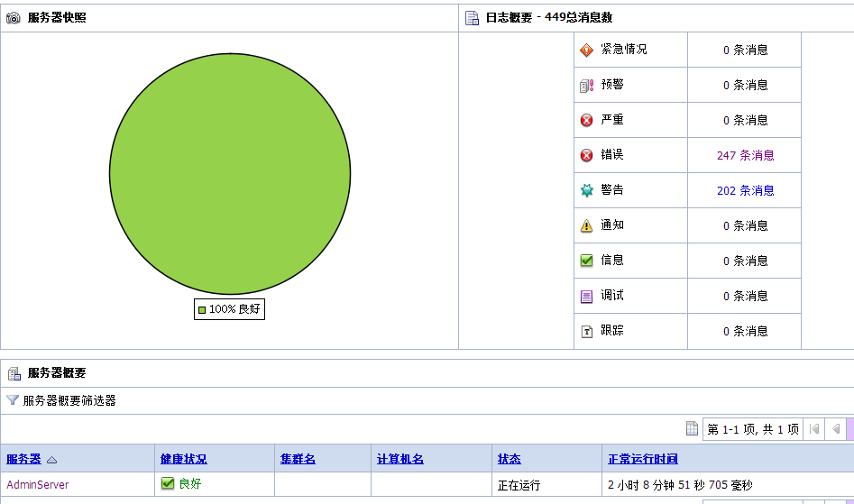The image size is (854, 504).
Task: Open the AdminServer server link
Action: [x=38, y=484]
